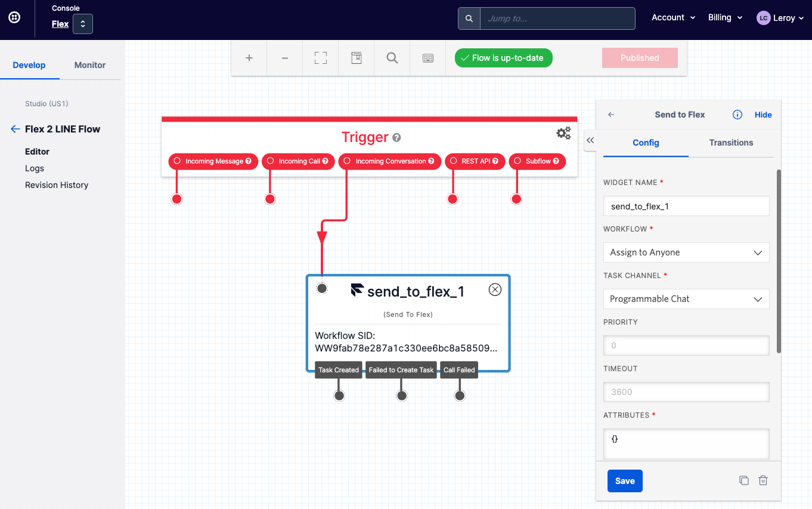This screenshot has width=812, height=509.
Task: Open the keyboard shortcuts icon
Action: (x=428, y=58)
